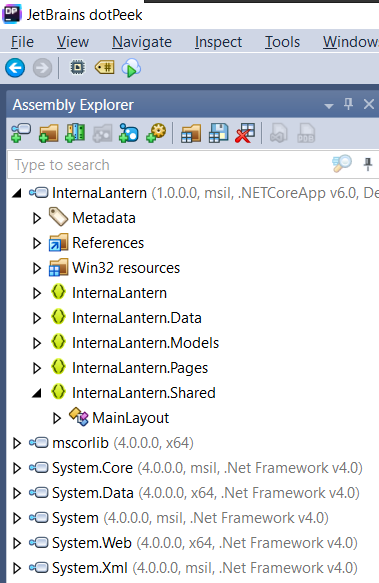Expand the InternaLantern.Models namespace
The image size is (379, 583).
tap(36, 343)
